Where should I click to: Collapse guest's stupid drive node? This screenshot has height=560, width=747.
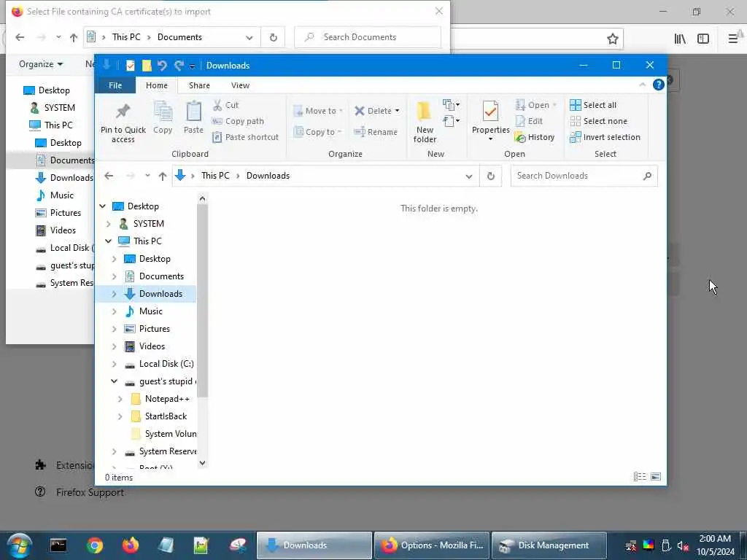coord(114,381)
